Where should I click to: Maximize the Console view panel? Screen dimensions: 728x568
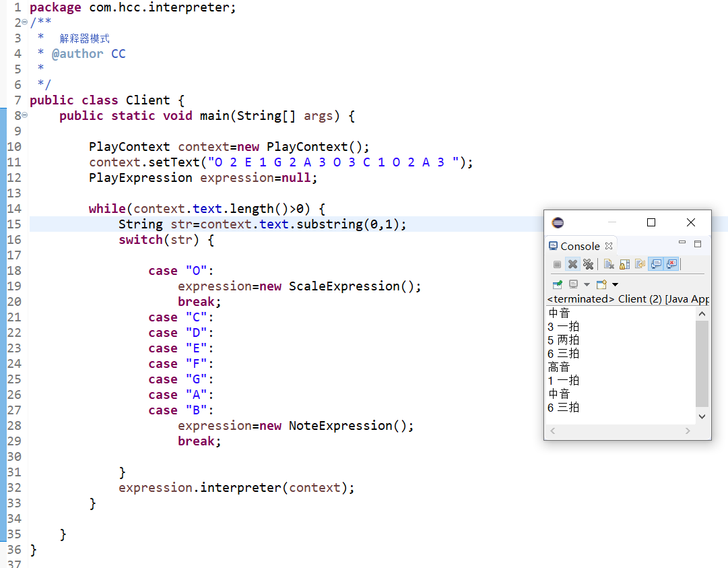(x=697, y=244)
